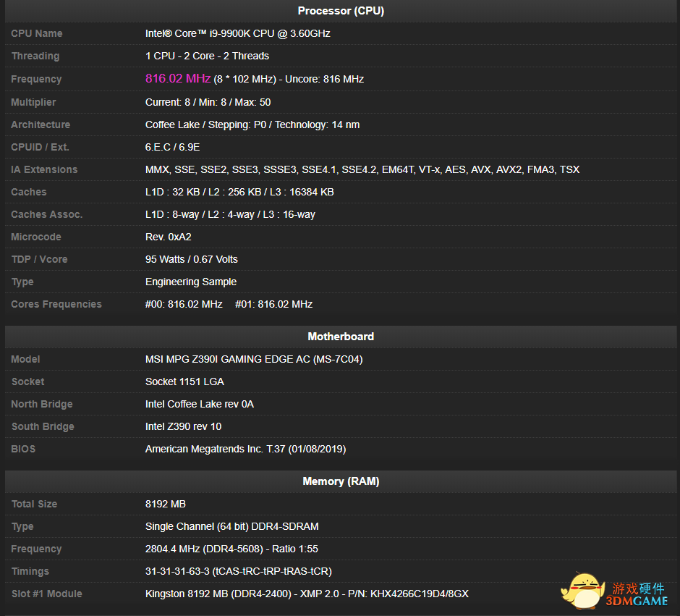Click the 'Caches Assoc.' row label
Screen dimensions: 680x616
pyautogui.click(x=47, y=215)
